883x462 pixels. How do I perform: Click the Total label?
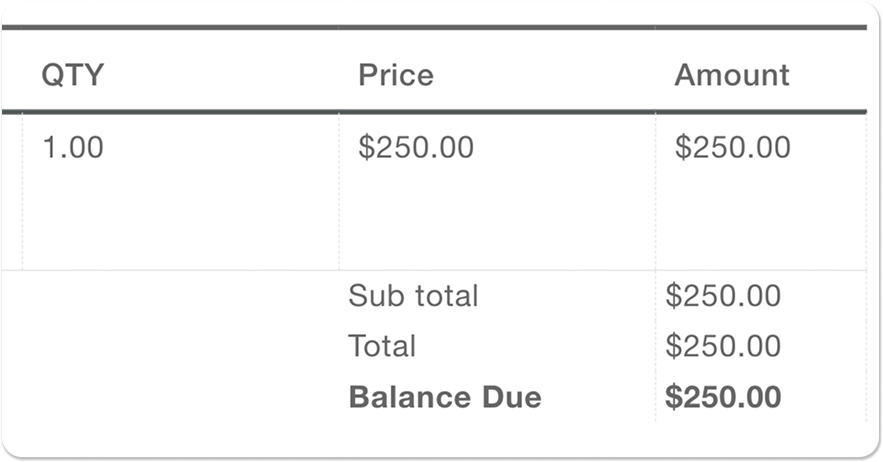[x=382, y=345]
